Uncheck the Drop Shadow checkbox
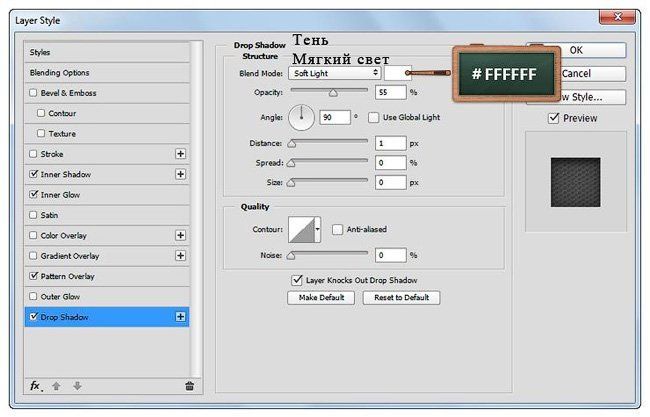 (34, 317)
